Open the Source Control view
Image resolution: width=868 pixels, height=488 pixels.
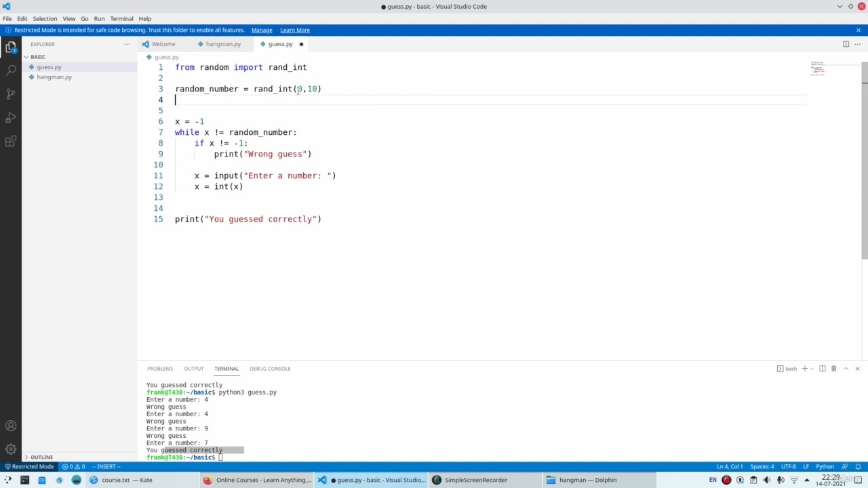pyautogui.click(x=11, y=94)
